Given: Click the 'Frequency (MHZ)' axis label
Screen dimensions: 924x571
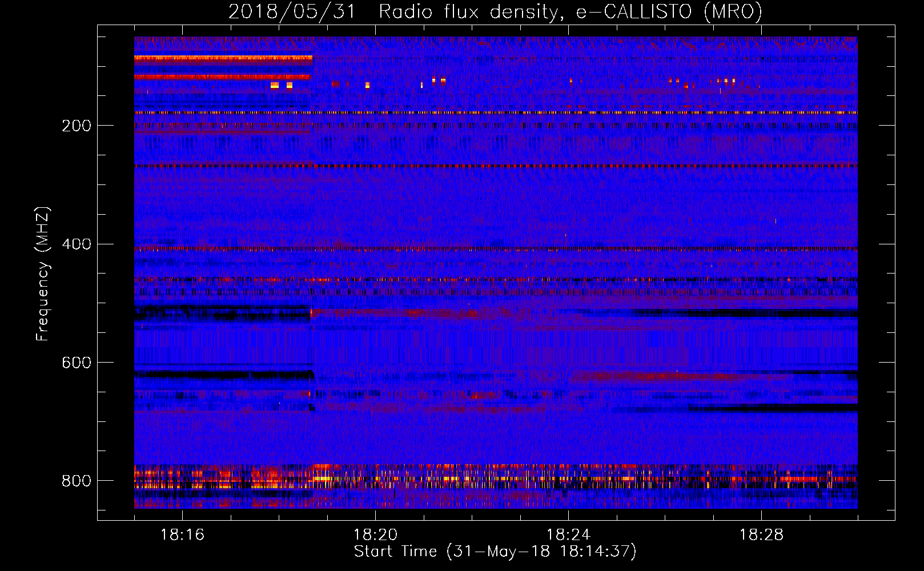Looking at the screenshot, I should pyautogui.click(x=43, y=274).
